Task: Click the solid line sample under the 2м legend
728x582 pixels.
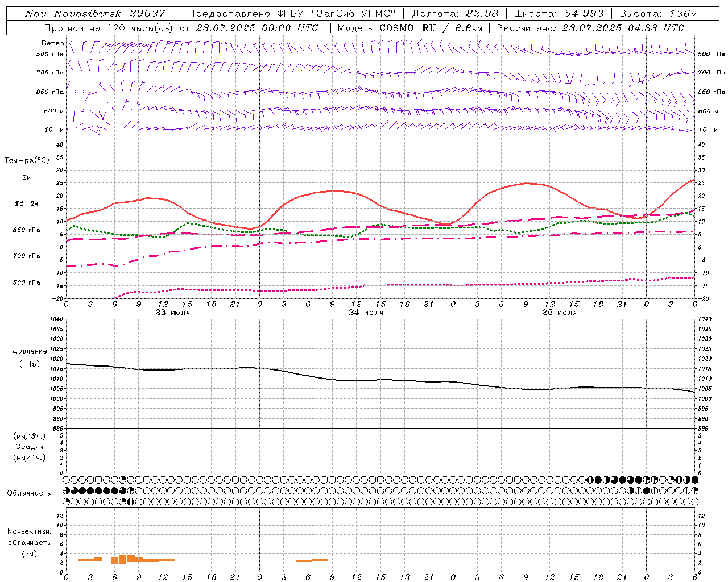Action: click(26, 184)
